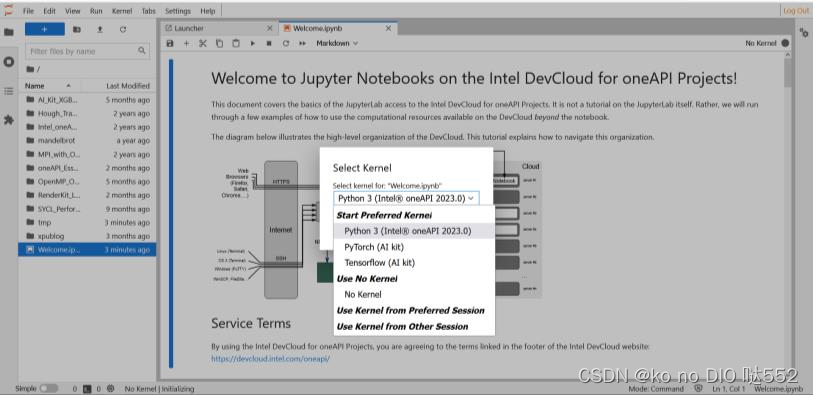Copy the selected cells
Viewport: 813px width, 395px height.
[219, 44]
